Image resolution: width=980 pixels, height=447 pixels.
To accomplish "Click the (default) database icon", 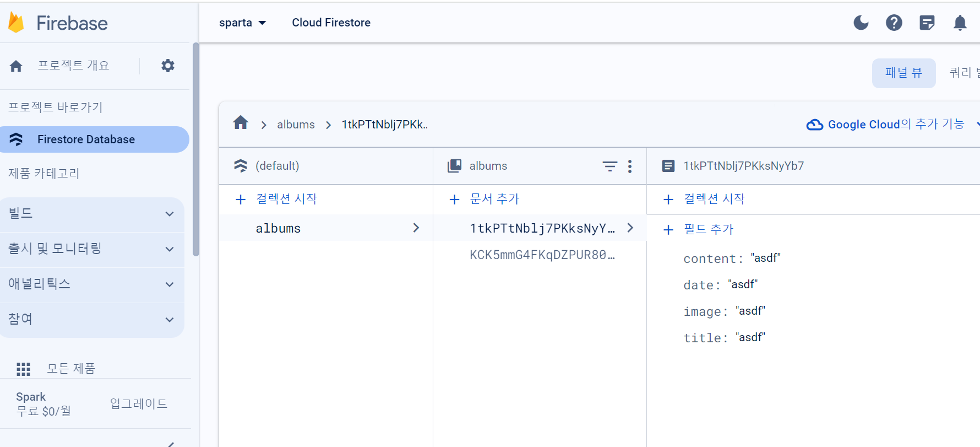I will (x=241, y=166).
